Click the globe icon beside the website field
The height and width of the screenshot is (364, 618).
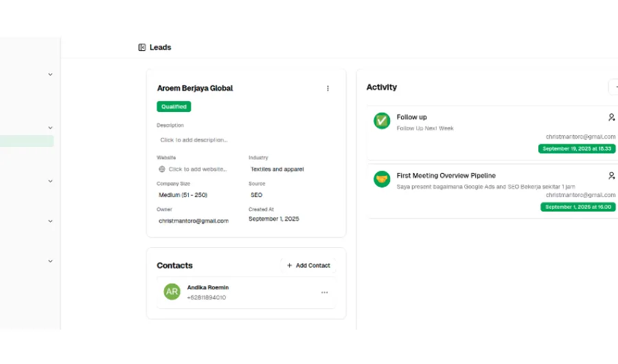pyautogui.click(x=162, y=169)
